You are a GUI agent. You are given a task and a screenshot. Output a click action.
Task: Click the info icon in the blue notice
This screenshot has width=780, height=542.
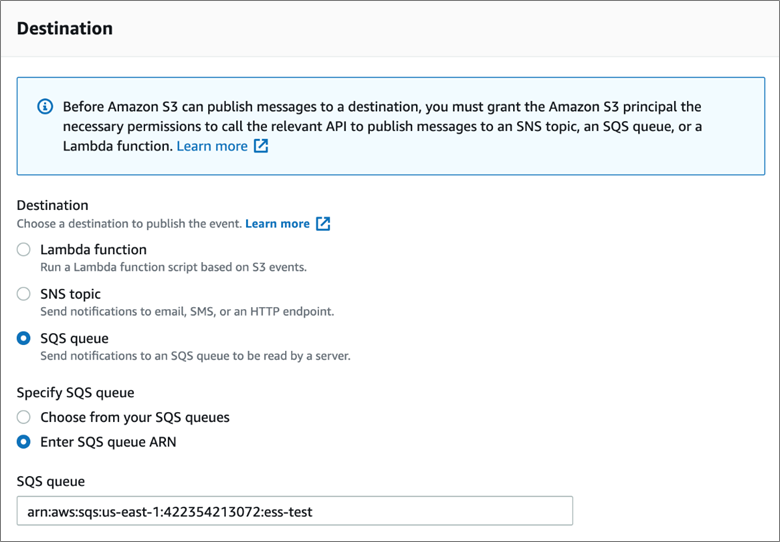click(x=45, y=106)
